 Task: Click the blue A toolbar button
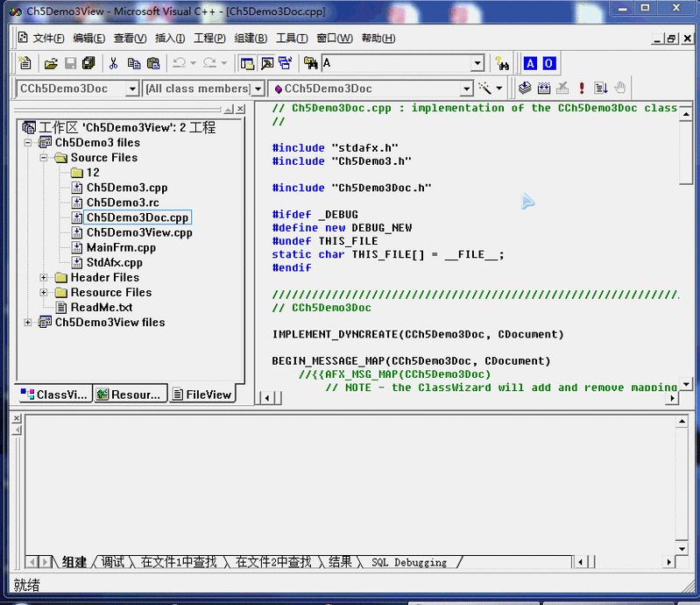point(530,63)
